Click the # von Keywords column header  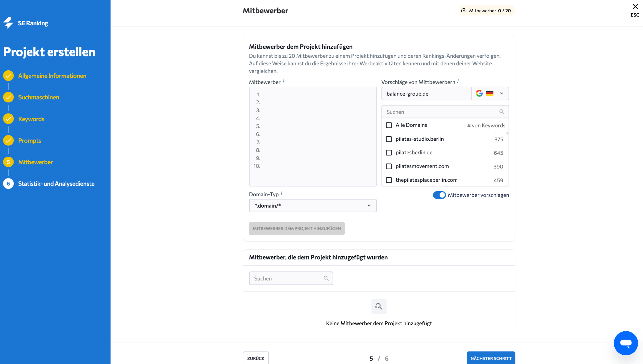(x=486, y=126)
